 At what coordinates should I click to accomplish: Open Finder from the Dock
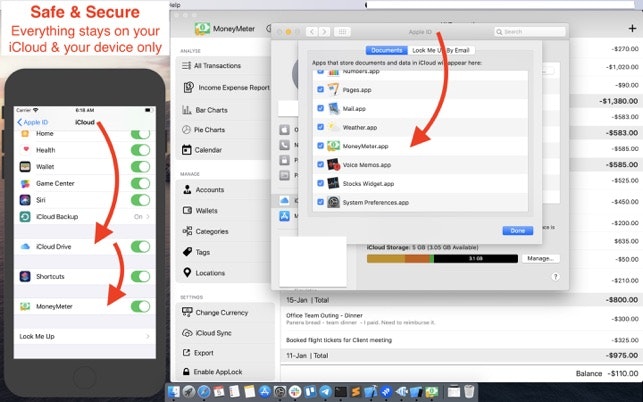point(174,392)
